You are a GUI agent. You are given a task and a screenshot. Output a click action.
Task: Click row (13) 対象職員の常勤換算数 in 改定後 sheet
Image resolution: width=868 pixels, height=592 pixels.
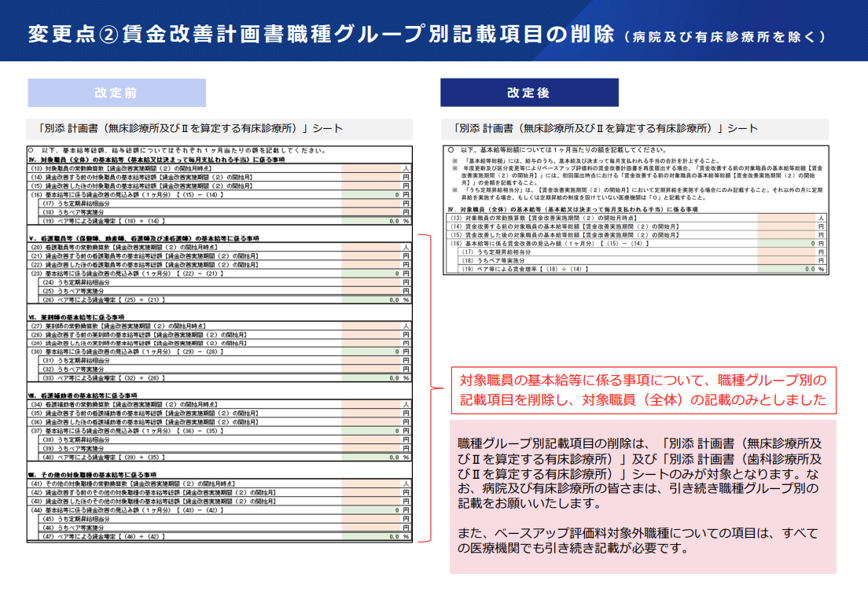coord(637,219)
